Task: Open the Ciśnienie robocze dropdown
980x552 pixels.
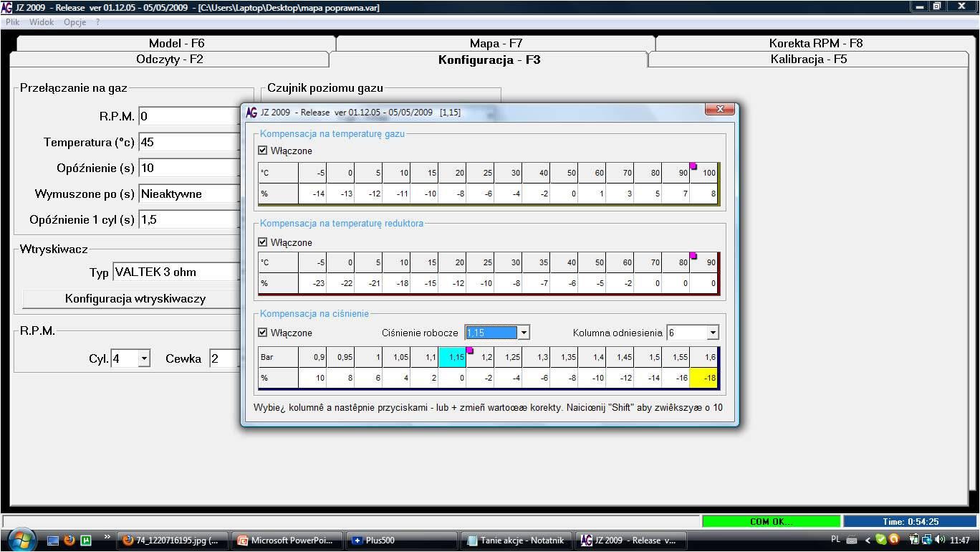Action: pyautogui.click(x=524, y=333)
